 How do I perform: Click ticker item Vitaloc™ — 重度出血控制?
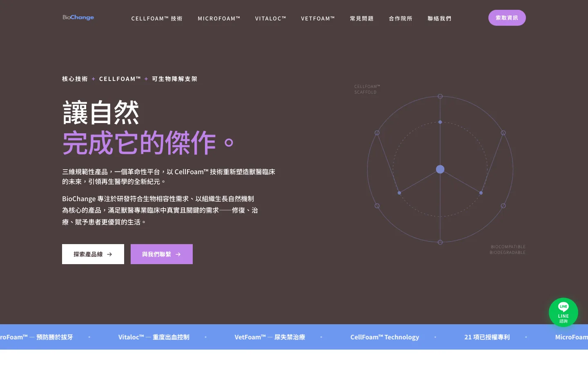(154, 337)
